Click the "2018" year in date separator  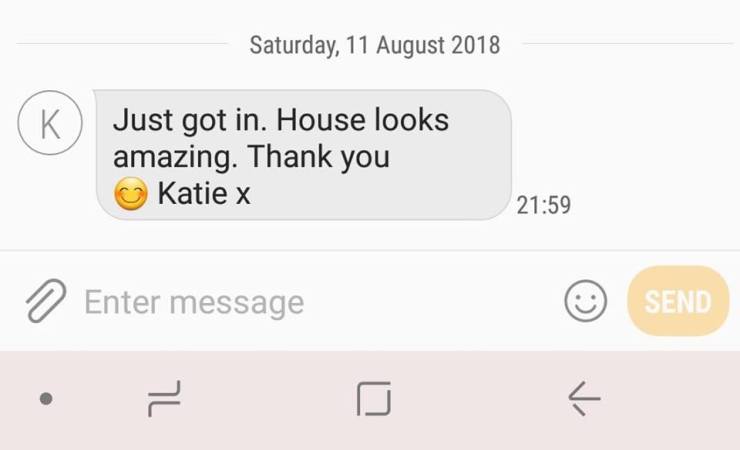point(475,45)
